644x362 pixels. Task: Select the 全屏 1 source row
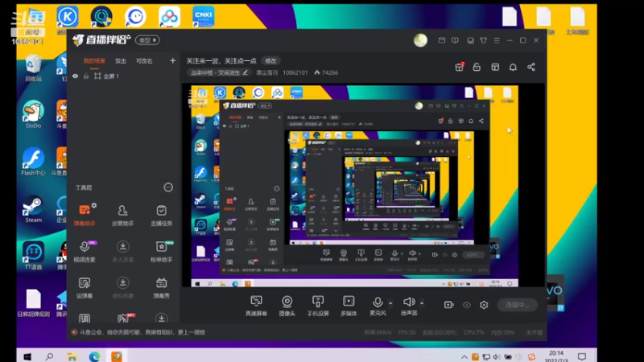click(123, 76)
